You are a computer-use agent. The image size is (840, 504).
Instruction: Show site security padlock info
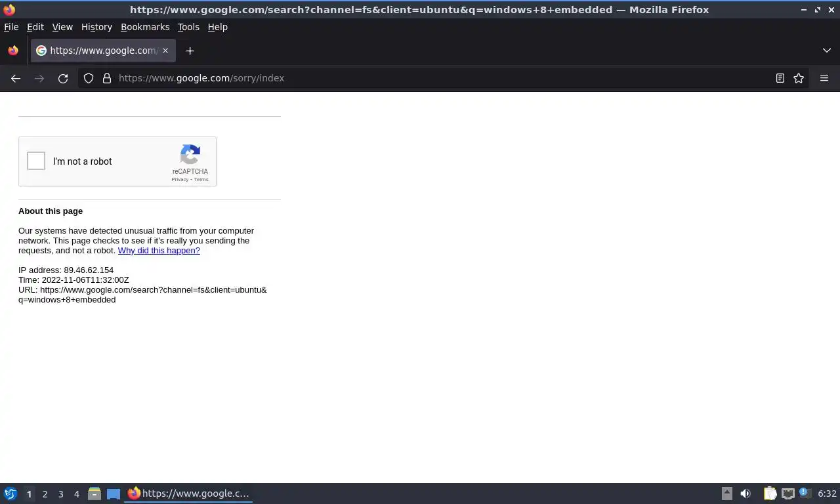107,78
